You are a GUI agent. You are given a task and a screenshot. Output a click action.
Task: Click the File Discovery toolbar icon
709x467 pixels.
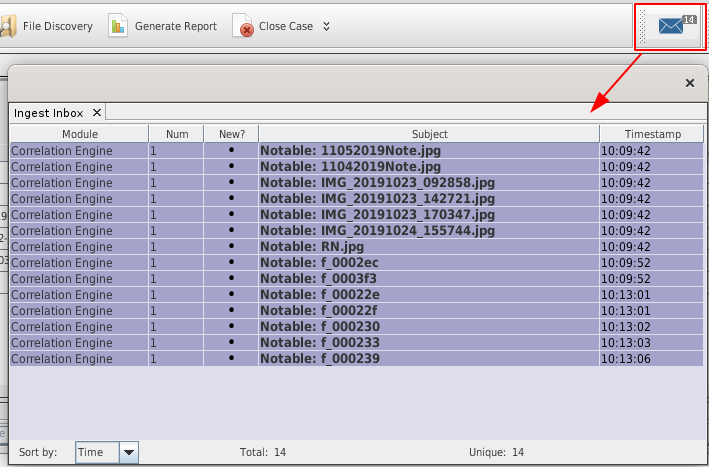(x=9, y=26)
